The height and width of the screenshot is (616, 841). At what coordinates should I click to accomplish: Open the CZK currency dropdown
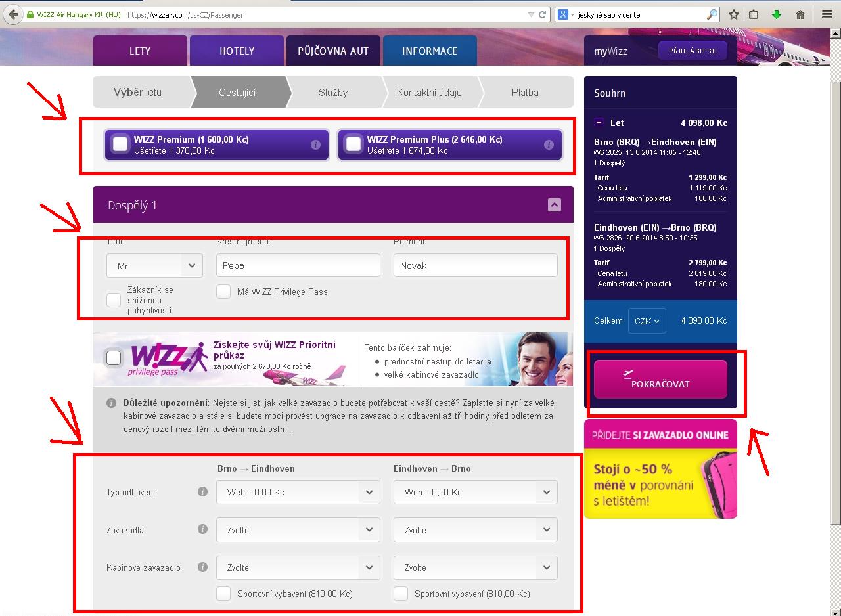coord(647,320)
